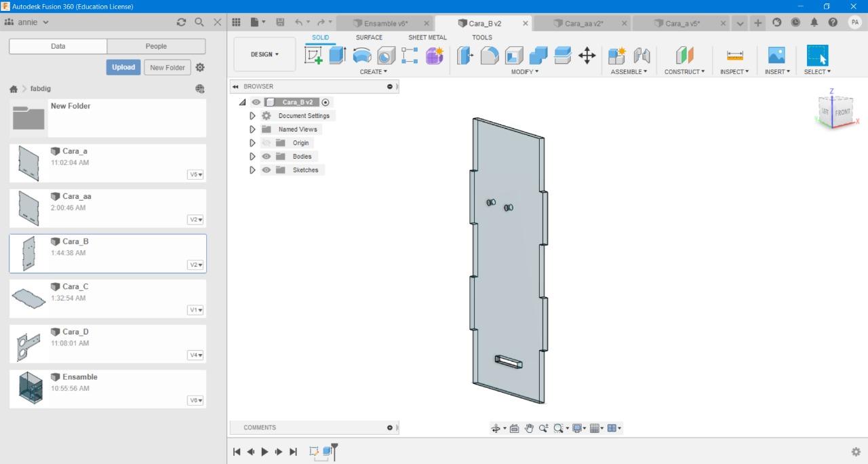
Task: Select the Offset Face tool
Action: [563, 56]
